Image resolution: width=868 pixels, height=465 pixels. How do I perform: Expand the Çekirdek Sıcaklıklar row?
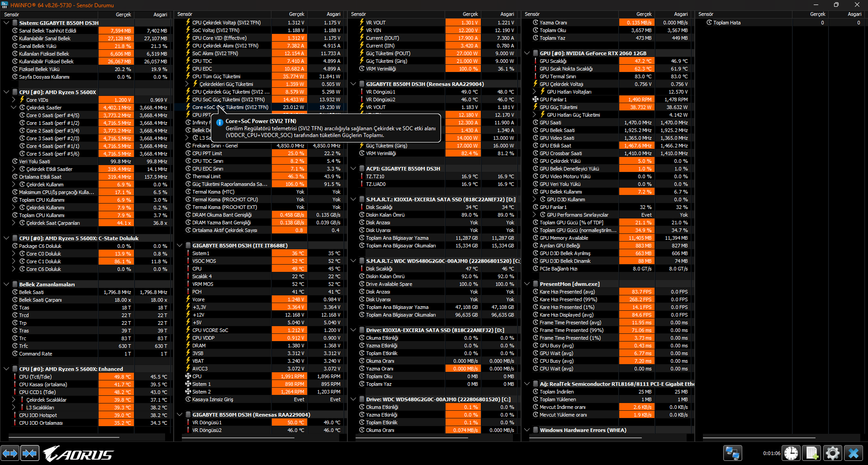(x=14, y=400)
